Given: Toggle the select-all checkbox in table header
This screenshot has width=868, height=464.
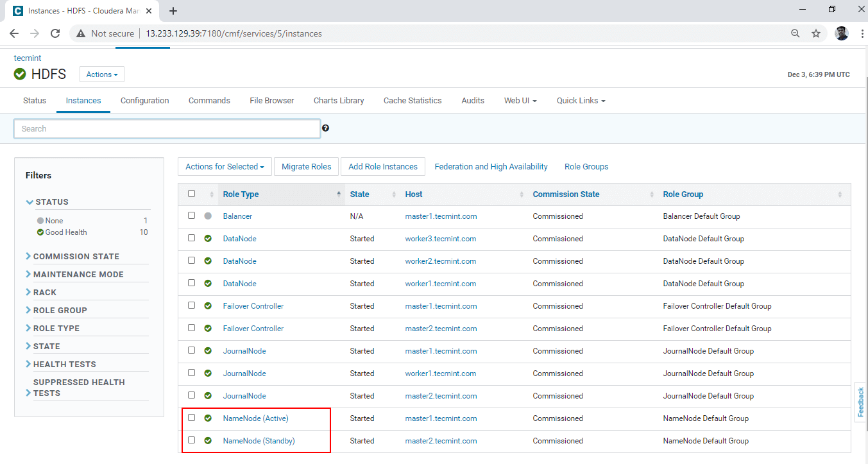Looking at the screenshot, I should (191, 194).
